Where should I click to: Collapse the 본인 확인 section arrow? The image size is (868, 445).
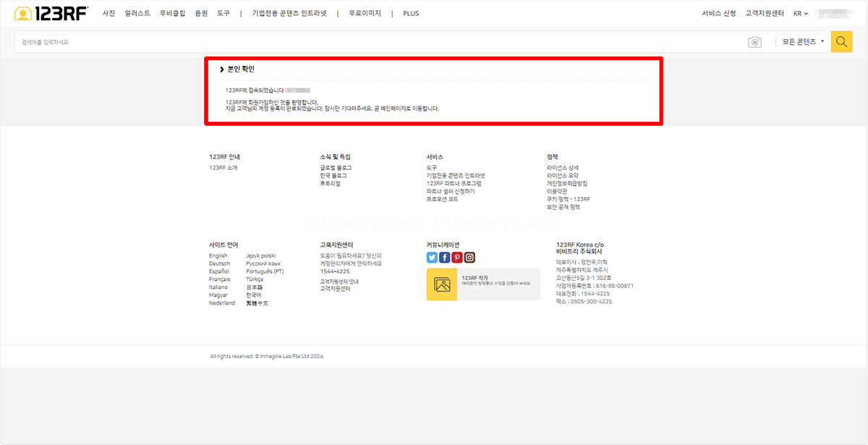(221, 69)
